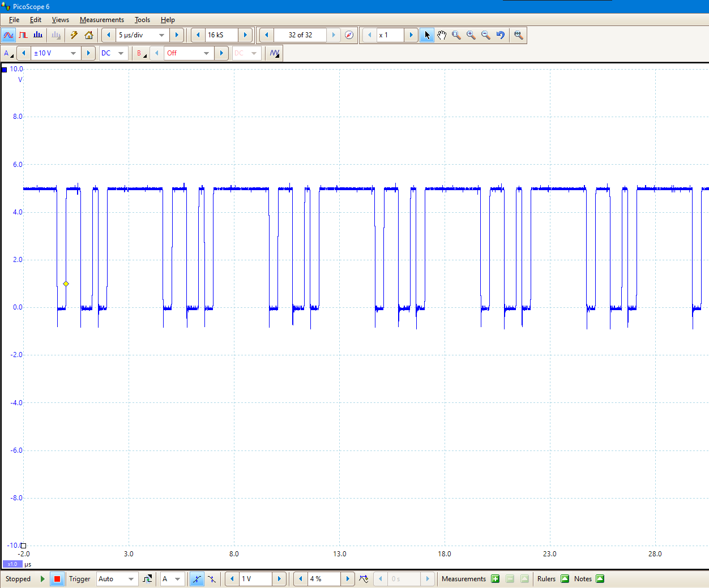Open the Tools menu
709x588 pixels.
[142, 20]
